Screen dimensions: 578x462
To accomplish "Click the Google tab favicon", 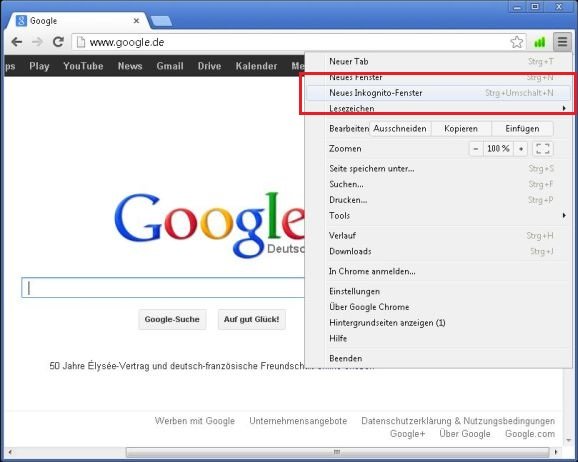I will 21,21.
